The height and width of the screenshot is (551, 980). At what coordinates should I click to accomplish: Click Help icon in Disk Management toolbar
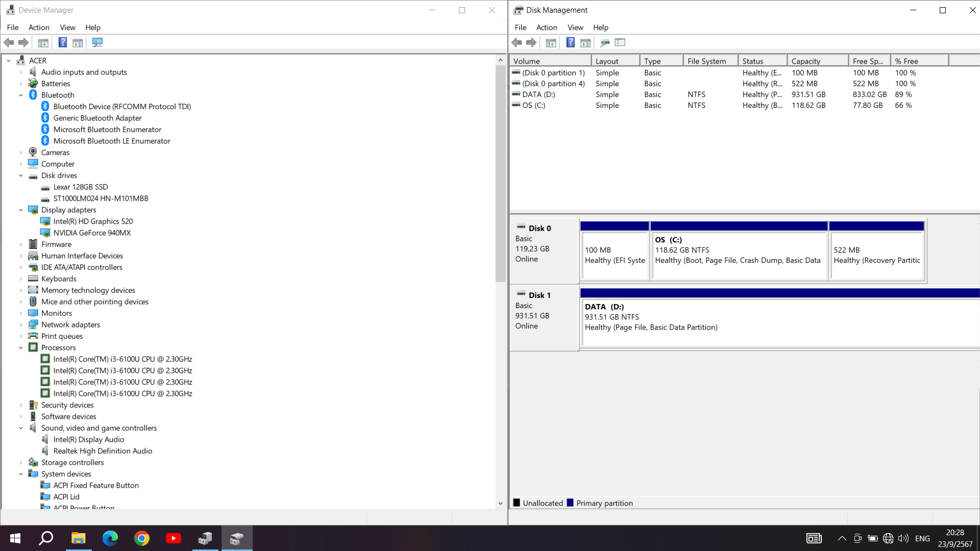[x=571, y=42]
